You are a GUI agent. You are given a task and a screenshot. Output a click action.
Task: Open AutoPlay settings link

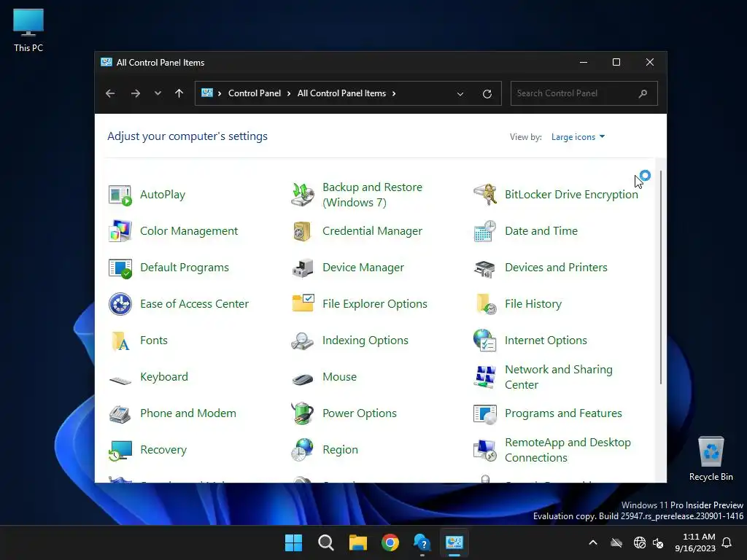tap(163, 195)
